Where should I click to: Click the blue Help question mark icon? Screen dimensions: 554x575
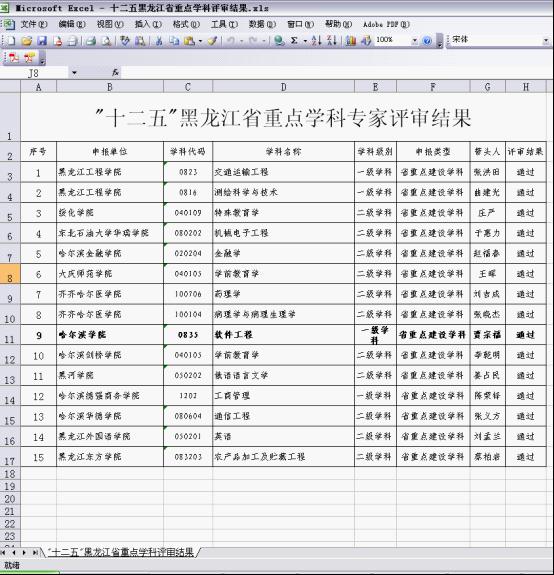(x=427, y=41)
